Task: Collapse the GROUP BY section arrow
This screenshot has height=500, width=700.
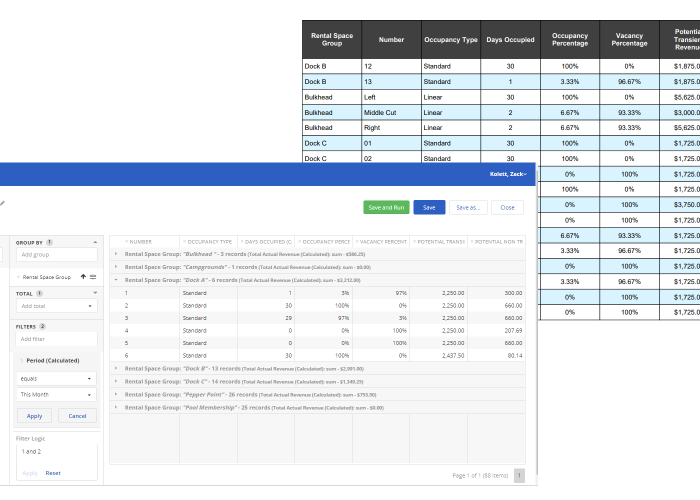Action: coord(95,242)
